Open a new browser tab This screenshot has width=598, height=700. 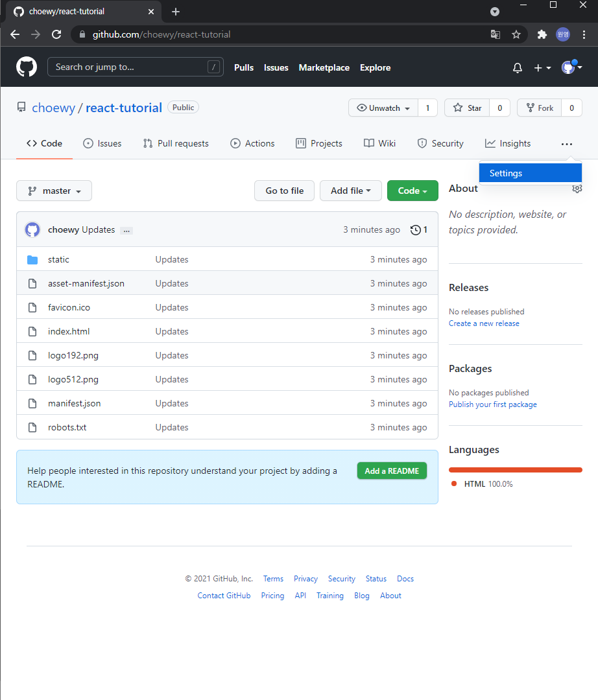click(176, 12)
